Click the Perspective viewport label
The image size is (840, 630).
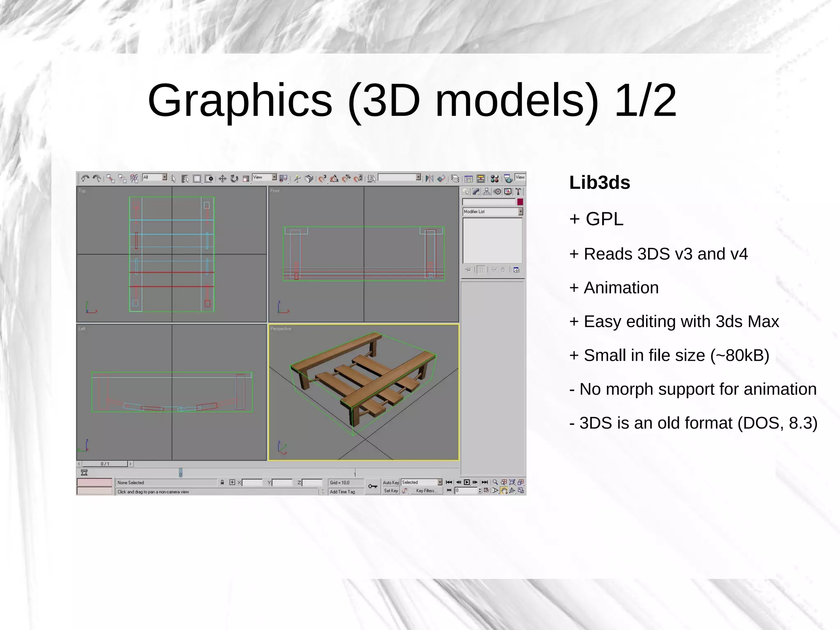281,329
